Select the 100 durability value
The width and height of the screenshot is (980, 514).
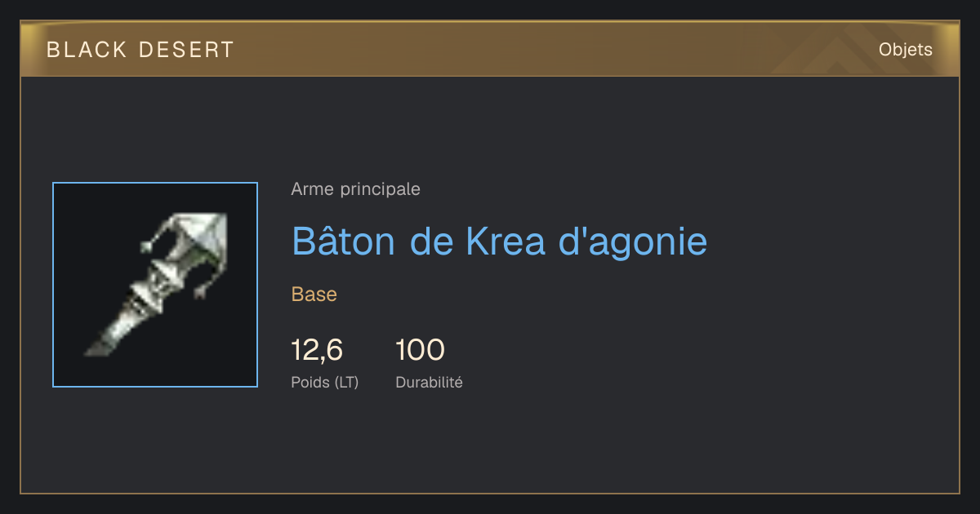coord(420,350)
